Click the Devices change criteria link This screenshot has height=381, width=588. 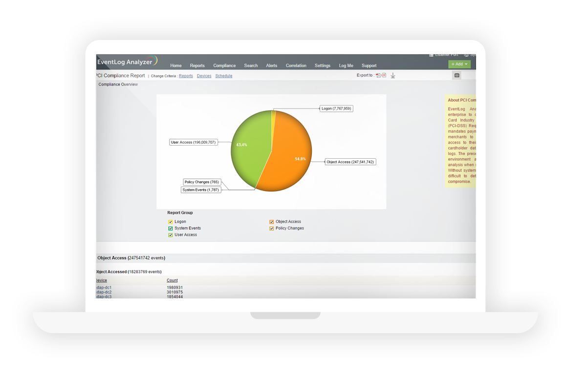pyautogui.click(x=204, y=76)
